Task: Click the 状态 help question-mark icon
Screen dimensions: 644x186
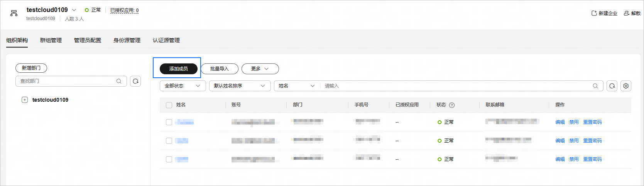Action: click(452, 105)
